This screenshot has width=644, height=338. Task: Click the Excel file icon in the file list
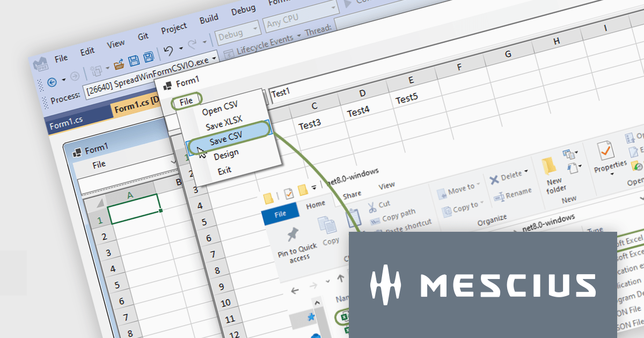pyautogui.click(x=345, y=317)
